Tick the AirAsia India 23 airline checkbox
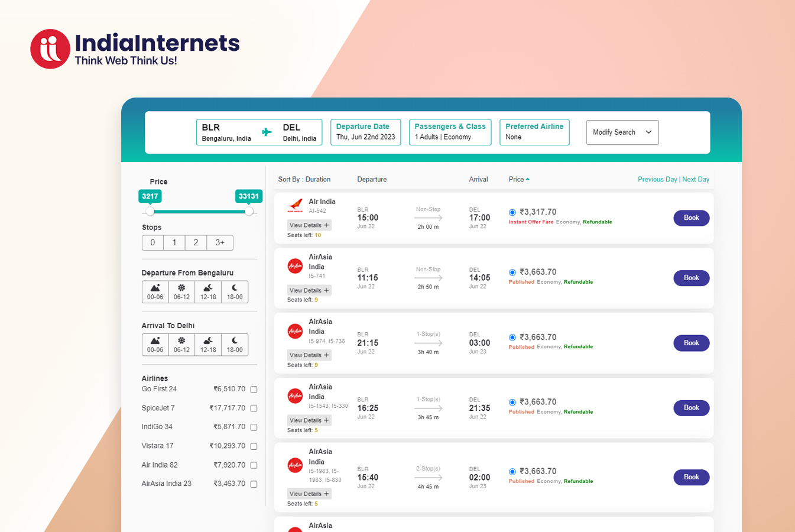 254,484
